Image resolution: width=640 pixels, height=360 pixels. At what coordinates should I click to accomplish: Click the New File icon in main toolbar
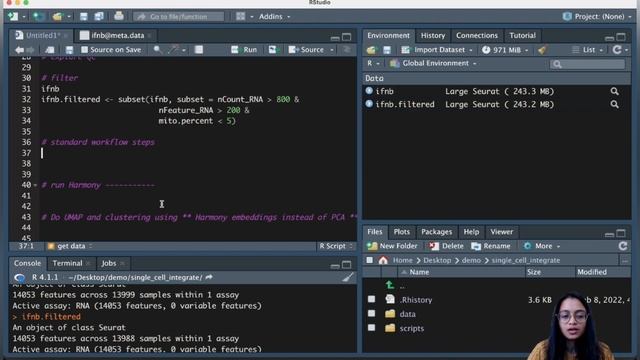tap(13, 16)
